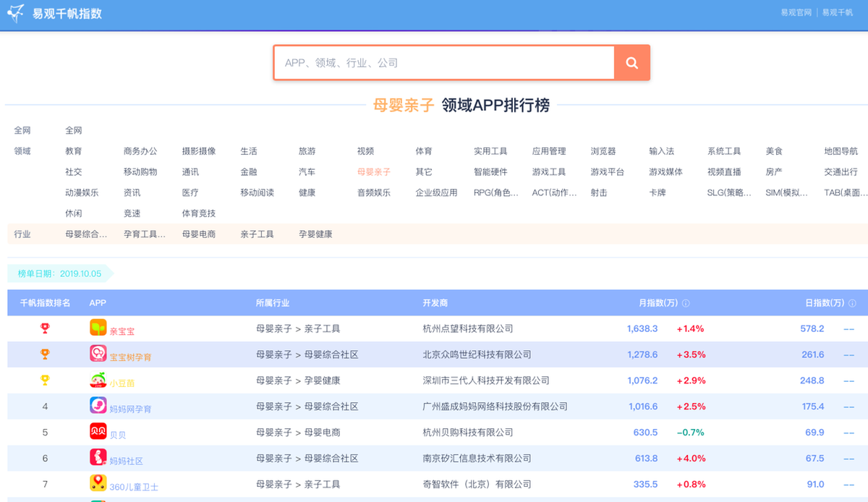The height and width of the screenshot is (502, 868).
Task: Open the 妈妈社区 app icon
Action: (98, 458)
